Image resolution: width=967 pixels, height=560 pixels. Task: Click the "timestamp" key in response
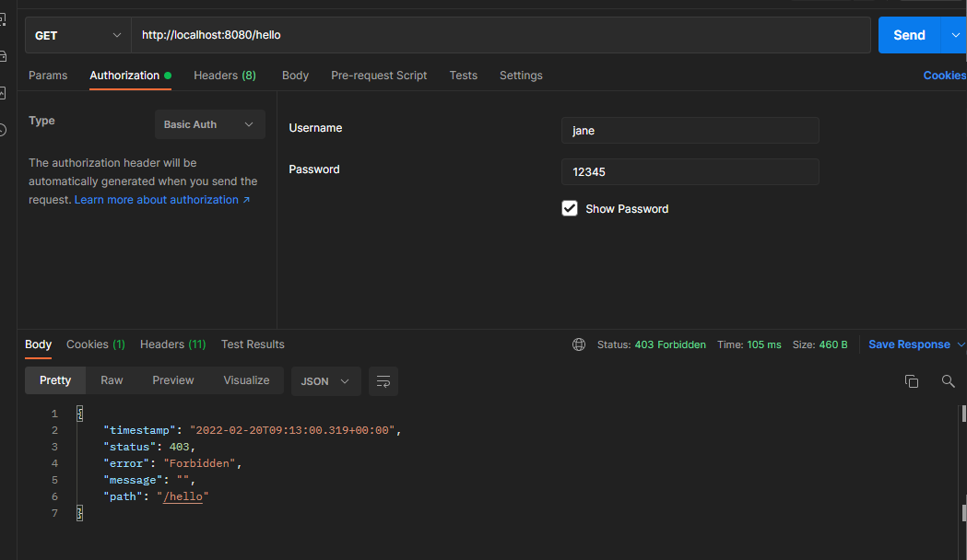139,430
